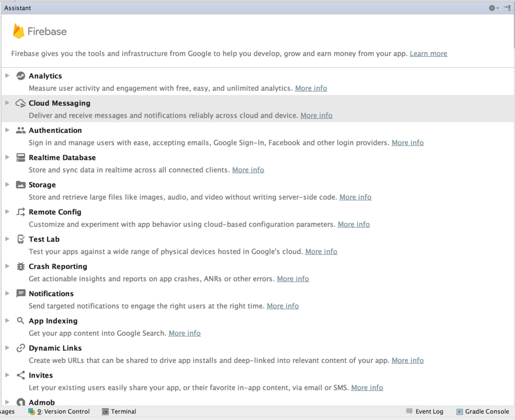Image resolution: width=515 pixels, height=420 pixels.
Task: Open the Learn more link about Firebase
Action: pos(428,54)
